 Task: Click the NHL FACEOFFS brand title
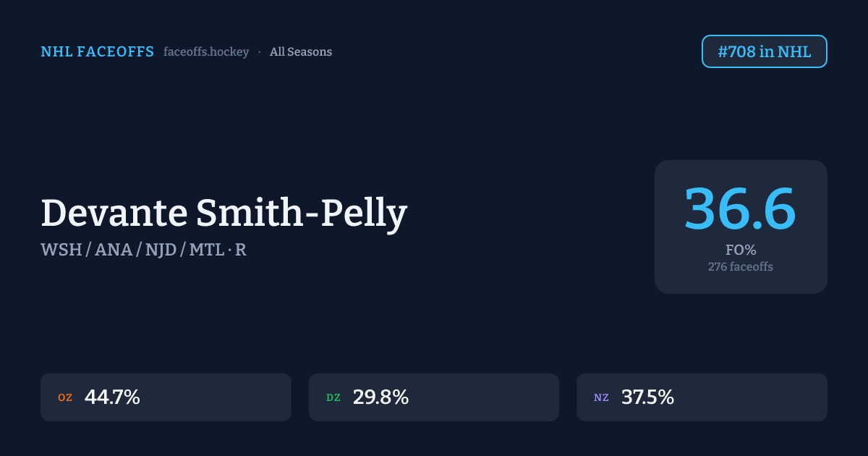[x=97, y=52]
